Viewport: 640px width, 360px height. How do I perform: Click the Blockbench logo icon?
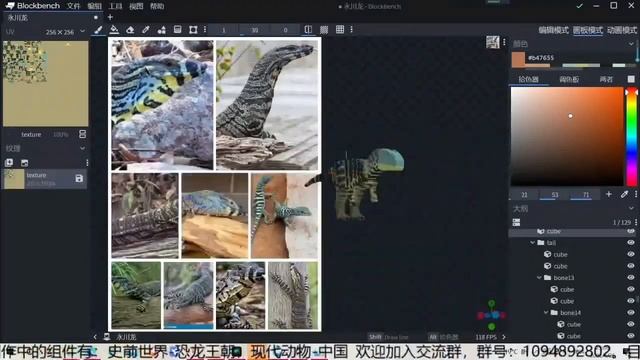click(10, 6)
